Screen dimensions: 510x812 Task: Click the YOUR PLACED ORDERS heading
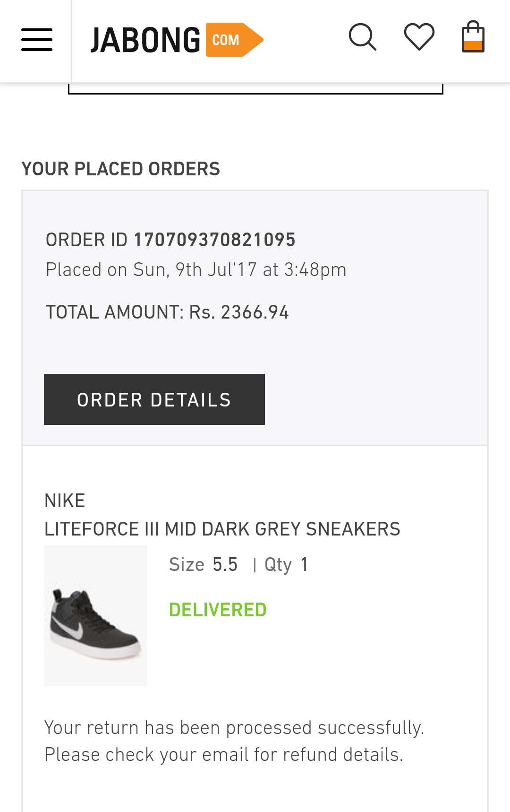tap(121, 169)
